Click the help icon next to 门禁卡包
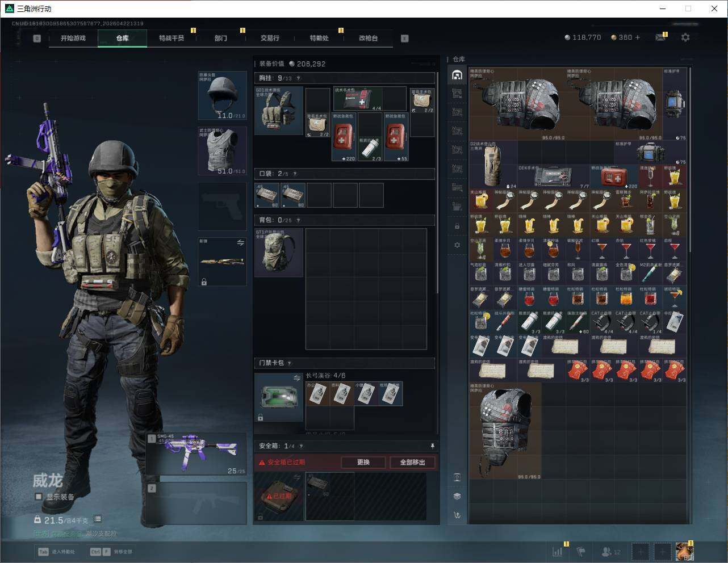Viewport: 728px width, 563px height. coord(289,363)
